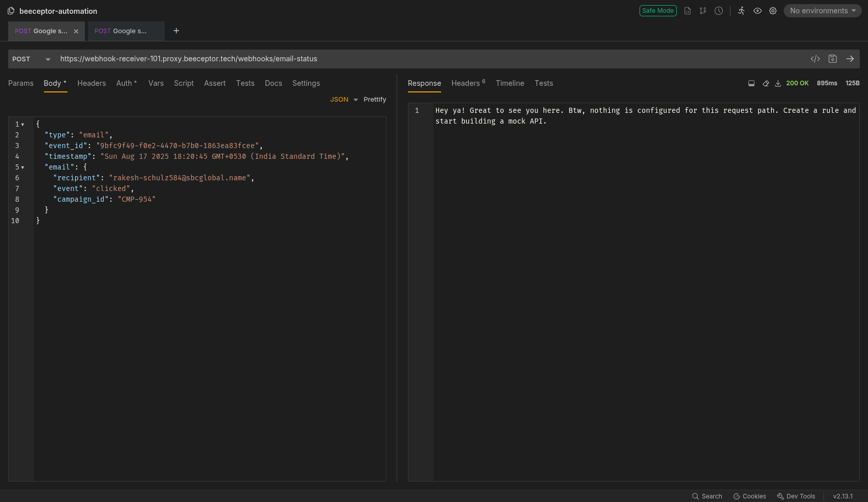The width and height of the screenshot is (868, 502).
Task: Switch to the Headers request tab
Action: click(x=92, y=83)
